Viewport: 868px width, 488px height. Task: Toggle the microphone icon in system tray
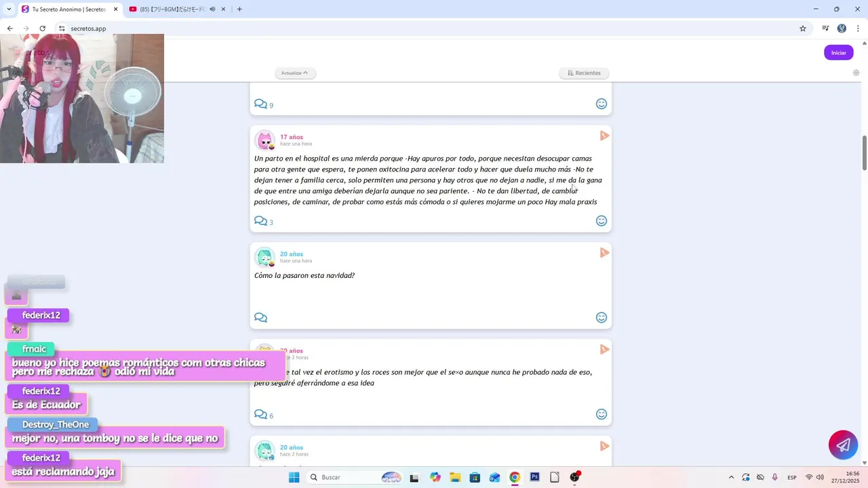point(774,477)
